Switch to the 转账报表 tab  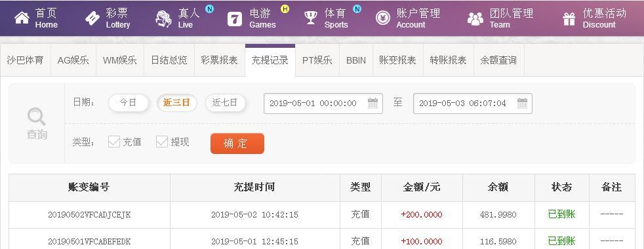click(448, 60)
